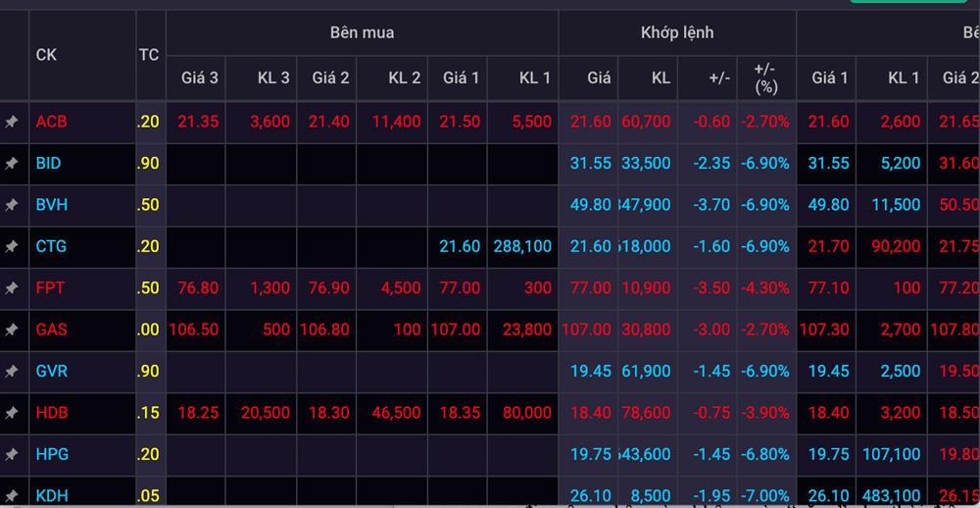Viewport: 980px width, 508px height.
Task: Open the ACB stock symbol
Action: click(51, 122)
